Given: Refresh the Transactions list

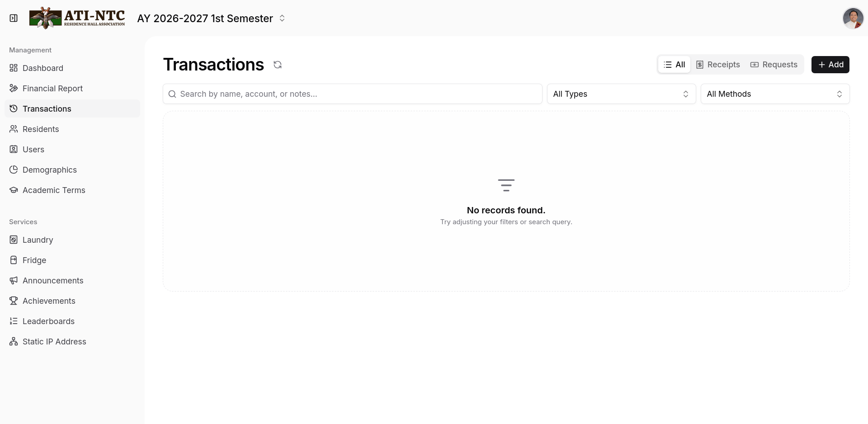Looking at the screenshot, I should (278, 65).
